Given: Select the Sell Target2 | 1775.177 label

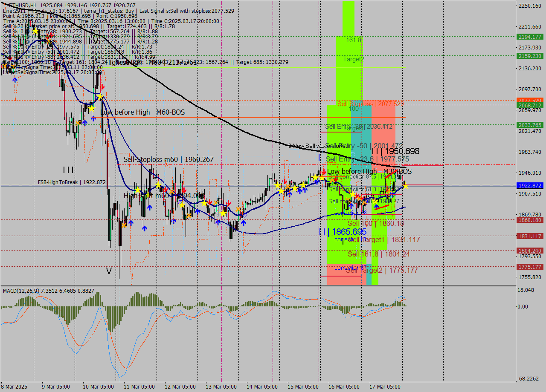Looking at the screenshot, I should pyautogui.click(x=382, y=270).
